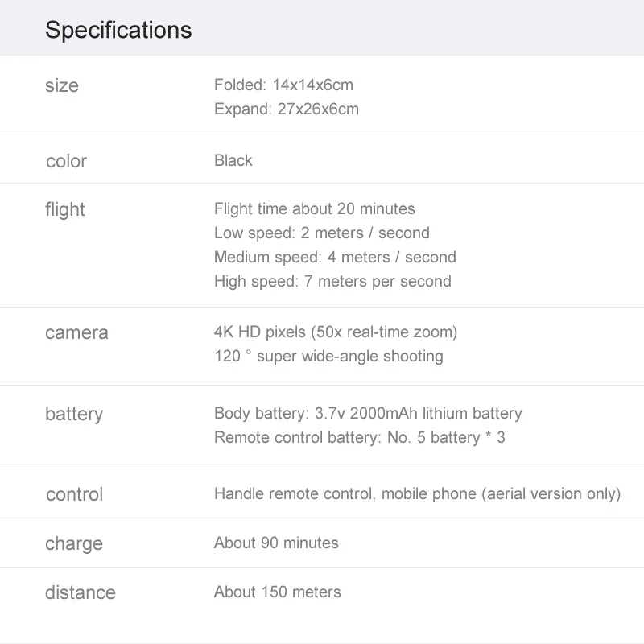The height and width of the screenshot is (644, 644).
Task: Click the Black color value
Action: (233, 160)
